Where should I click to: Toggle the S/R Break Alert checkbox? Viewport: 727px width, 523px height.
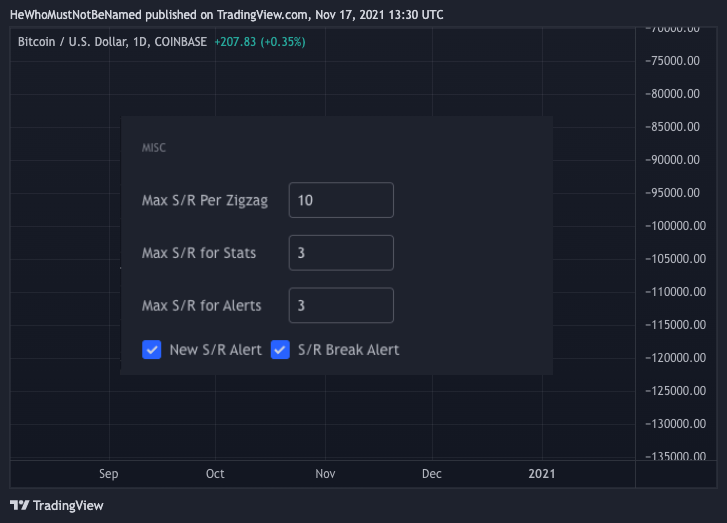point(280,350)
